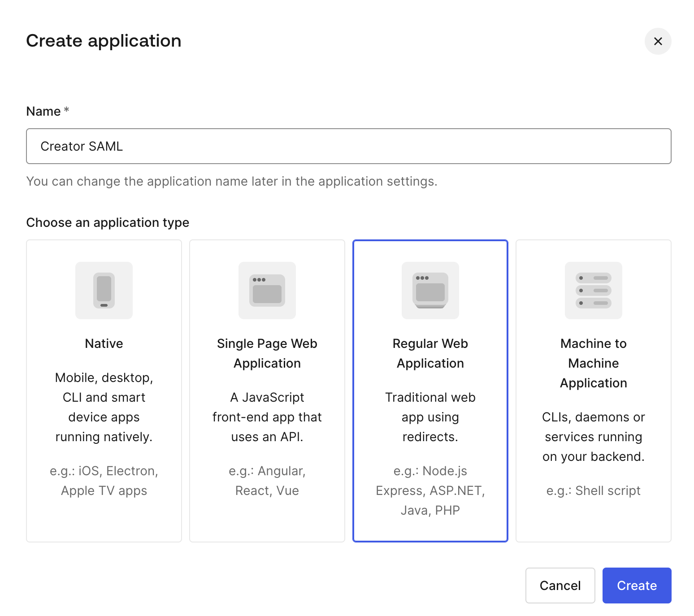Click the 'A JavaScript front-end app' description
This screenshot has height=616, width=694.
pos(267,417)
